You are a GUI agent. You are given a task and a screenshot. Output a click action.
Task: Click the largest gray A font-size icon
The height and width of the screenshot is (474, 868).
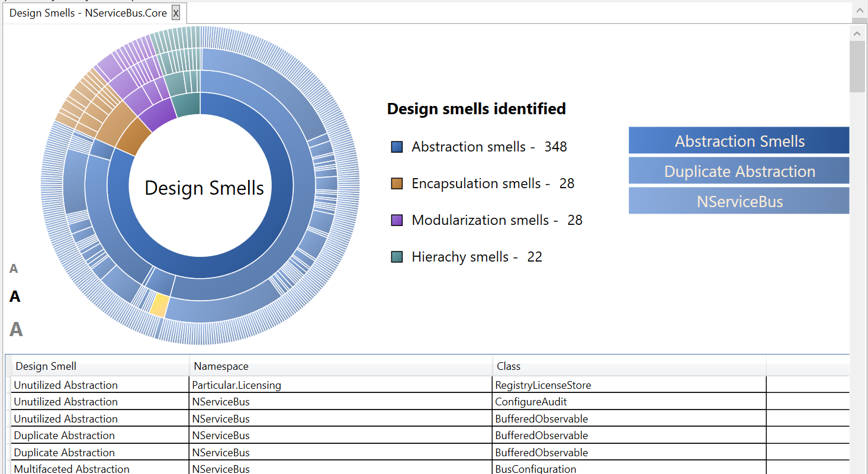tap(16, 329)
